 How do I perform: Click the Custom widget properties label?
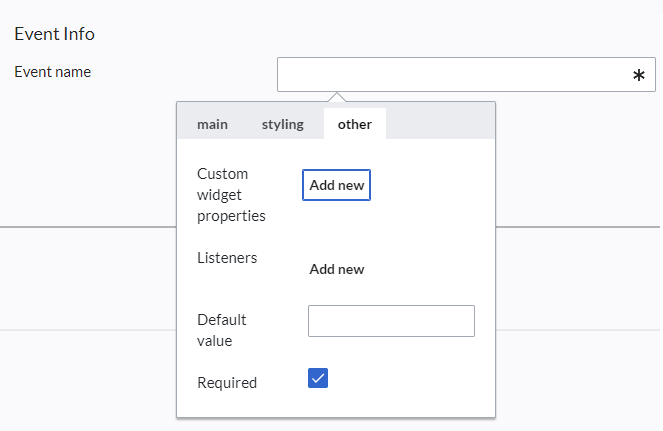coord(231,195)
